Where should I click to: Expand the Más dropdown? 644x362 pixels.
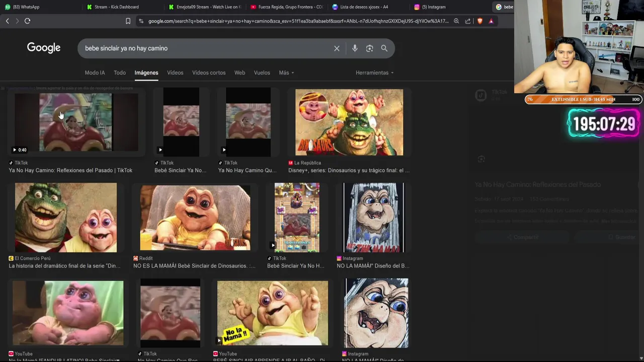[x=286, y=73]
